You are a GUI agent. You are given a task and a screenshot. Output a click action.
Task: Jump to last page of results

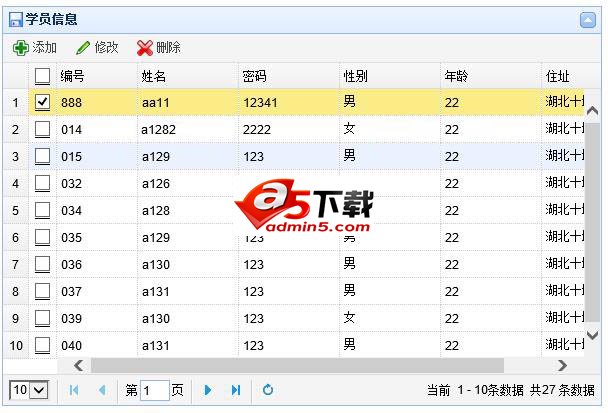pos(236,390)
